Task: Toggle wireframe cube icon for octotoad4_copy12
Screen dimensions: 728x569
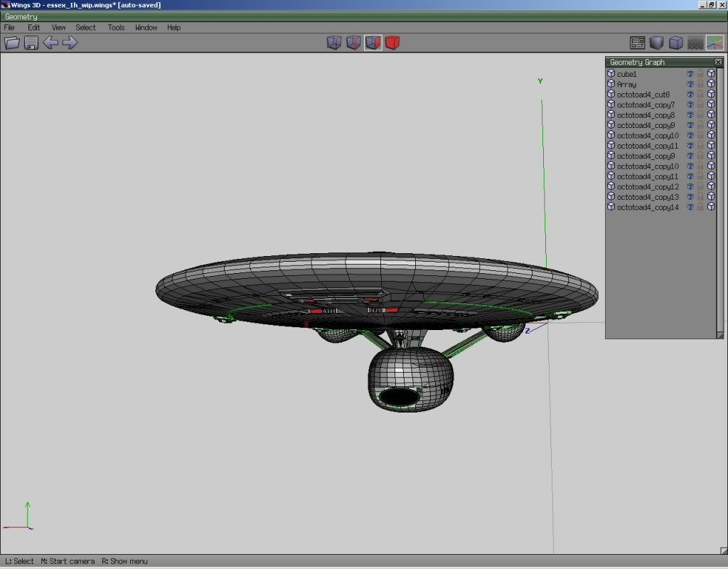Action: 711,187
